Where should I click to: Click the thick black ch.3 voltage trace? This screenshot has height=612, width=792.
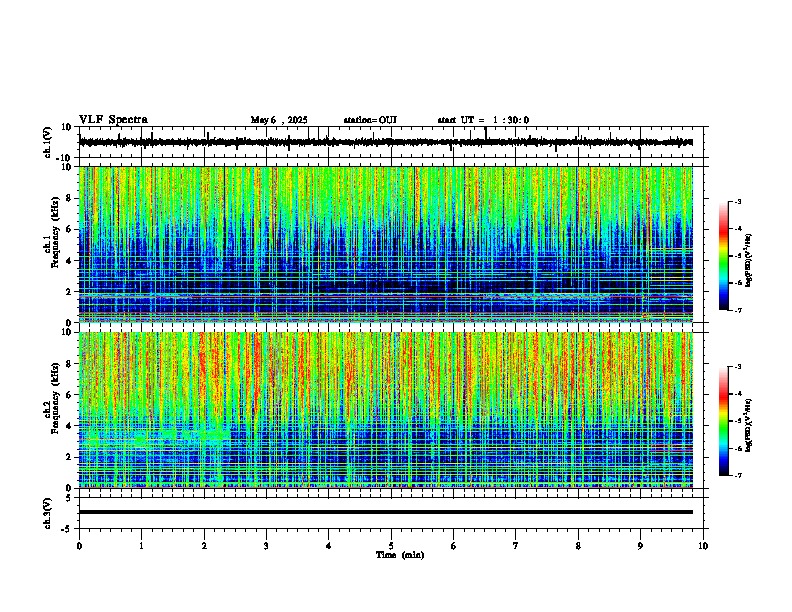click(x=386, y=512)
